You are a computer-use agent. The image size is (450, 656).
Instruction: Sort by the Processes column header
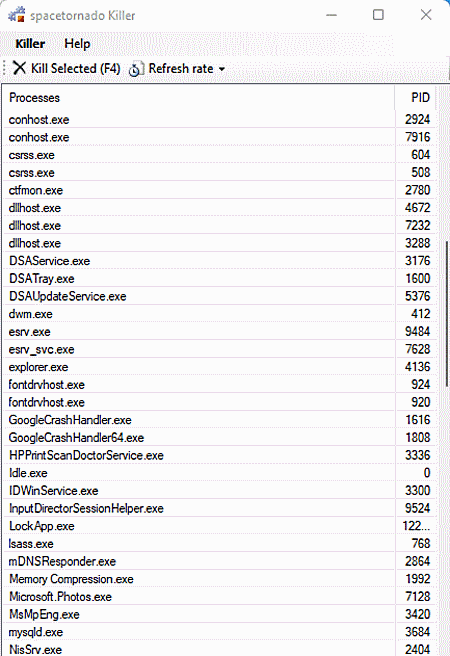click(x=199, y=97)
